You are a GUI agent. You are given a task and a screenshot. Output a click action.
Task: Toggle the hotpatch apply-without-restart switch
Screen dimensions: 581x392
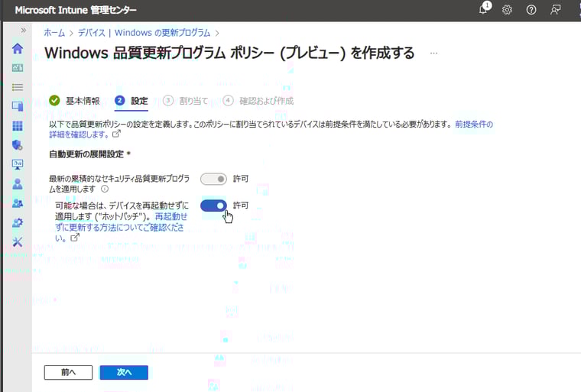(x=213, y=206)
